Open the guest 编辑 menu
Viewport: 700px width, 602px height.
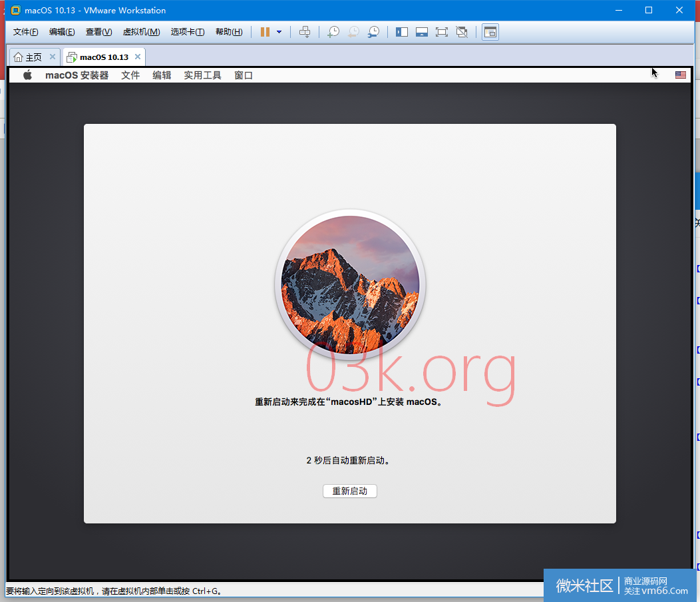click(x=162, y=75)
